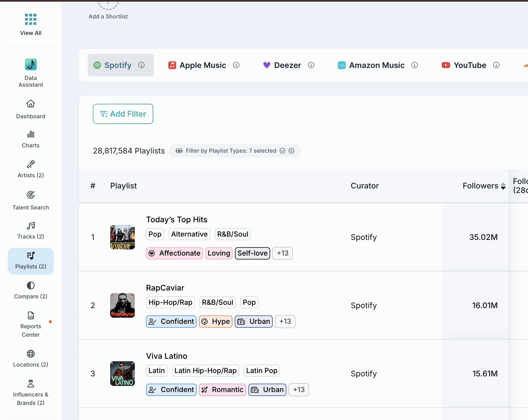Open Compare half-circle icon
Viewport: 528px width, 420px height.
[x=31, y=285]
